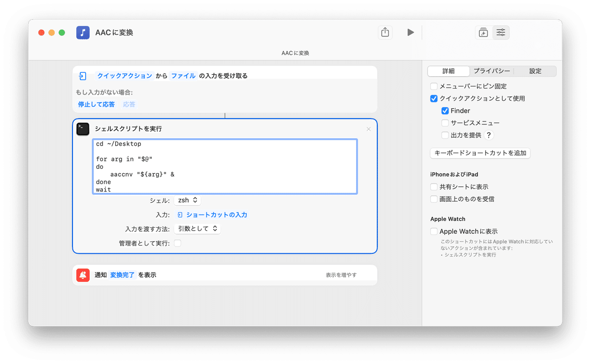The height and width of the screenshot is (364, 591).
Task: Uncheck クイックアクションとして使用
Action: coord(434,98)
